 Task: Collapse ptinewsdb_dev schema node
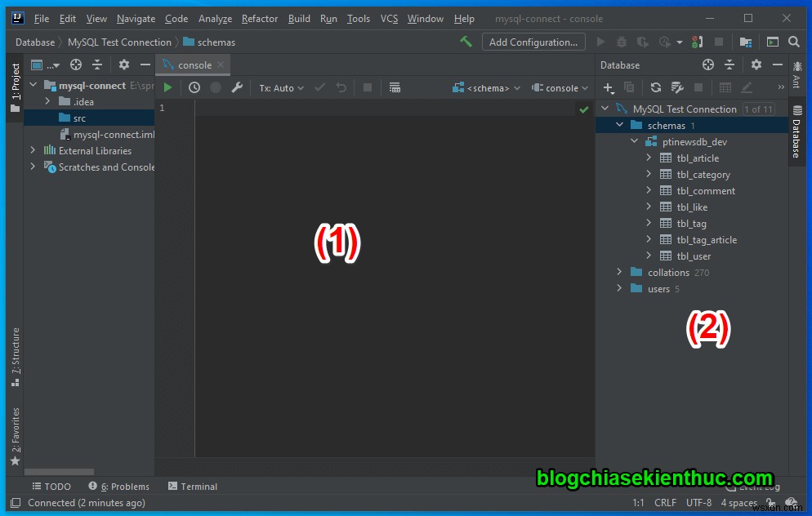click(x=634, y=141)
